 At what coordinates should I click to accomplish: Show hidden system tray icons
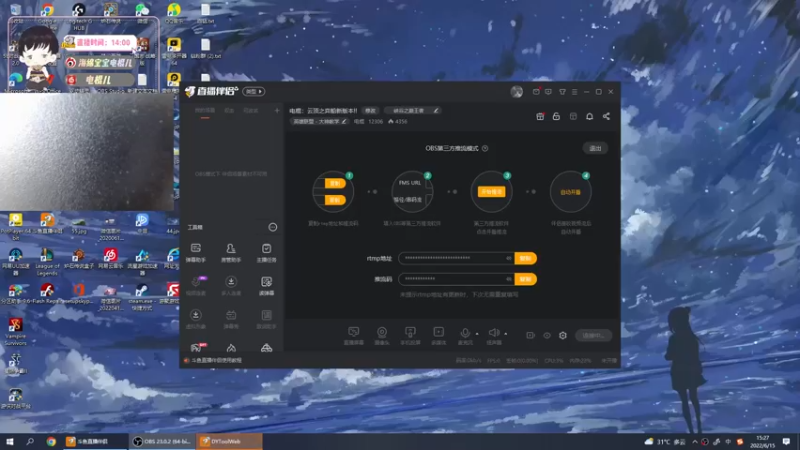coord(694,442)
